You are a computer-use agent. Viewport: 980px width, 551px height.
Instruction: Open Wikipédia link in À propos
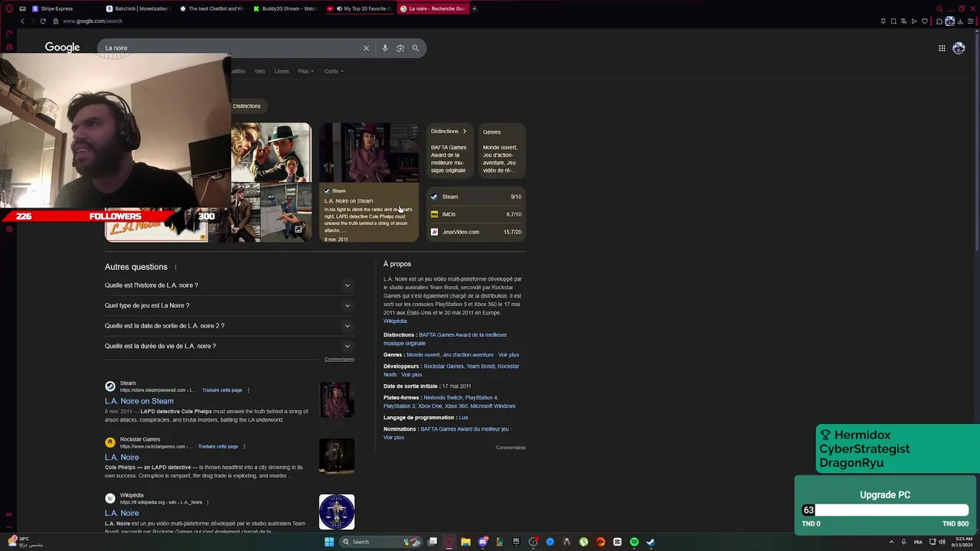pyautogui.click(x=395, y=321)
